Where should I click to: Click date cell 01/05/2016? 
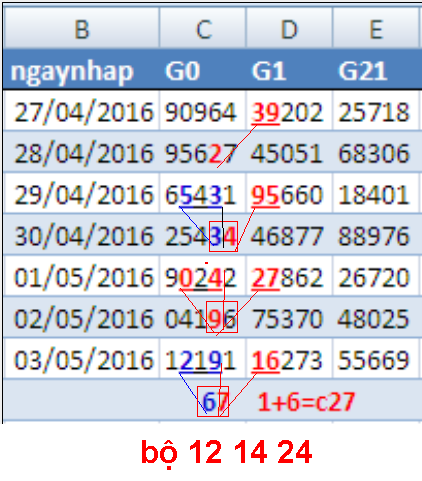tap(81, 277)
